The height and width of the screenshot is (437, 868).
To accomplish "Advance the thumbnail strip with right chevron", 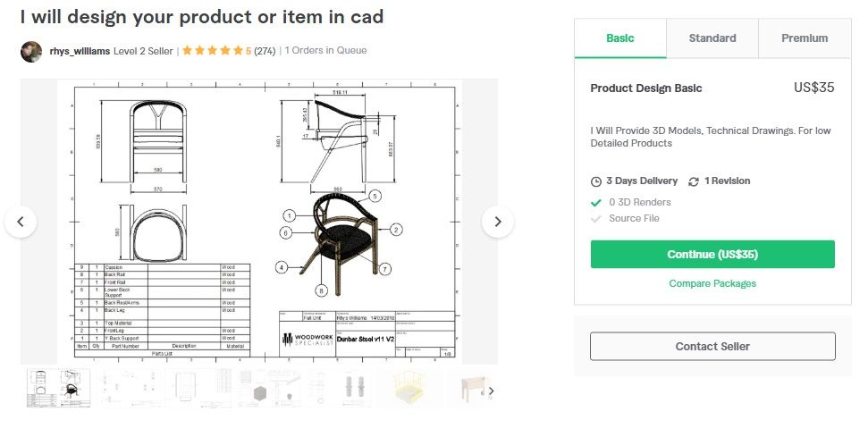I will 491,391.
